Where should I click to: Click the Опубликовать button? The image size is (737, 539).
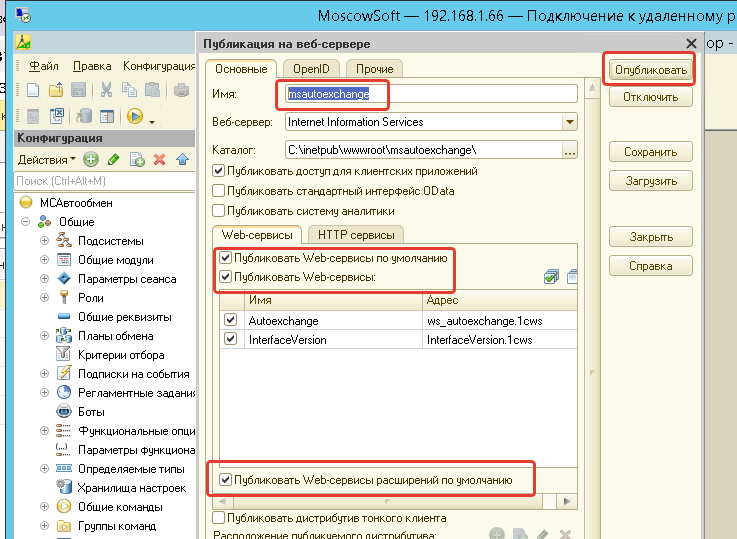tap(651, 70)
